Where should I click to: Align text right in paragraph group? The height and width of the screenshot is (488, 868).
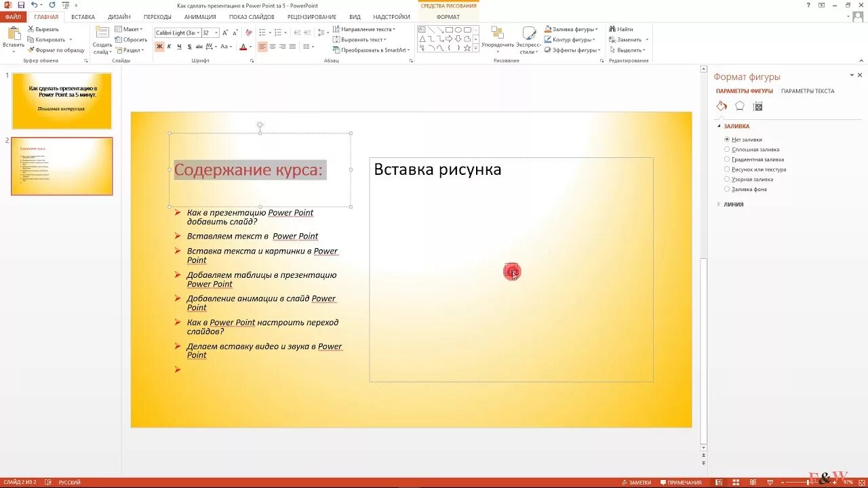282,47
